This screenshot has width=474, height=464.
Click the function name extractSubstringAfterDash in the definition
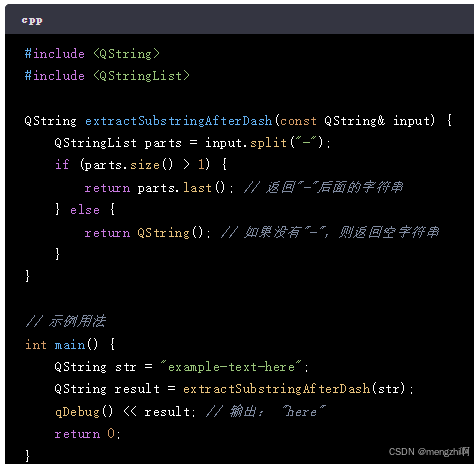point(178,121)
